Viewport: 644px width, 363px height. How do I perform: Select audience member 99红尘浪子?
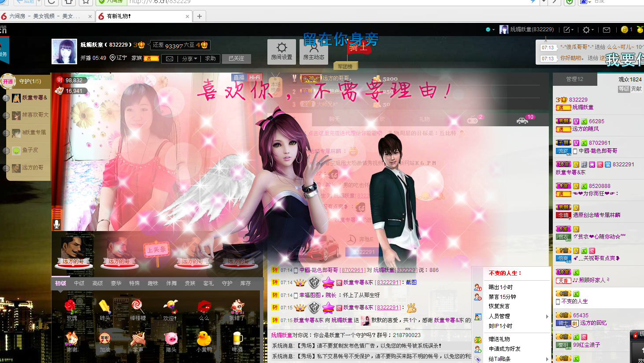[586, 345]
